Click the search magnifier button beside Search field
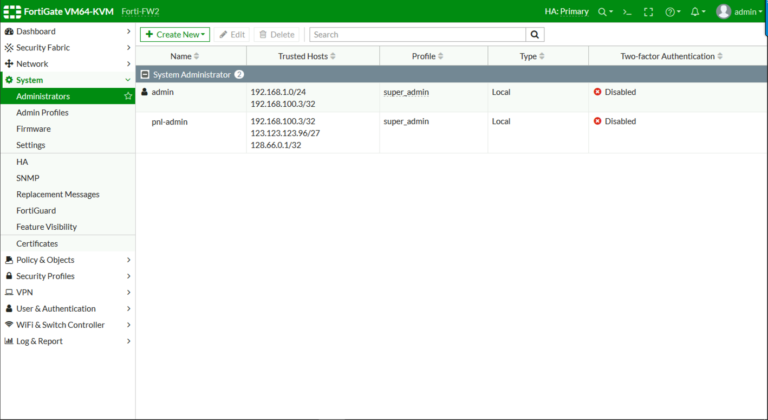The height and width of the screenshot is (420, 768). coord(535,34)
